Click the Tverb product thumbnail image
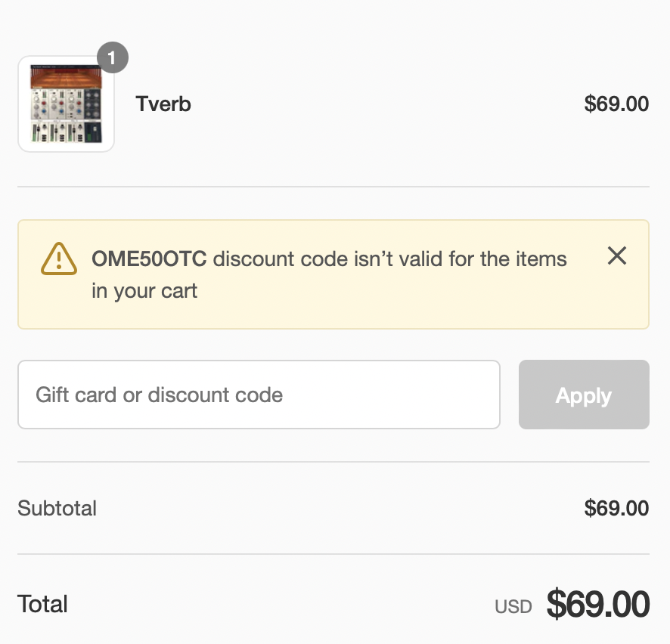 pyautogui.click(x=66, y=104)
